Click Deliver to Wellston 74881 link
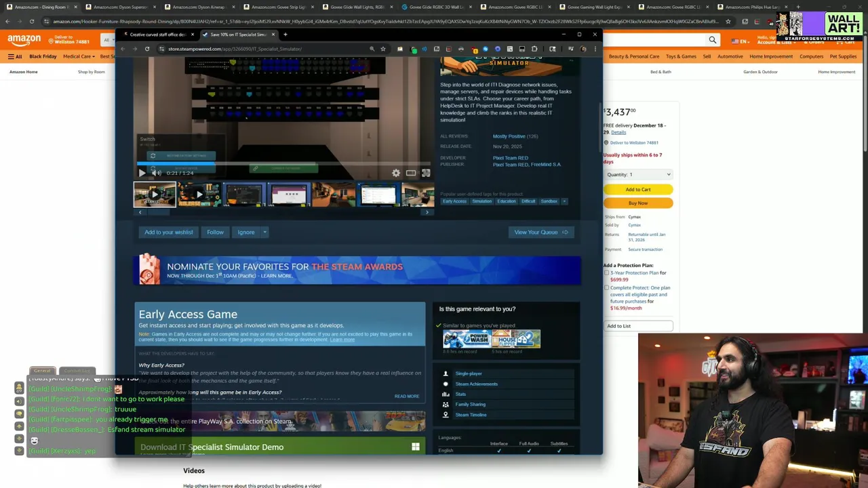Image resolution: width=868 pixels, height=488 pixels. (634, 142)
